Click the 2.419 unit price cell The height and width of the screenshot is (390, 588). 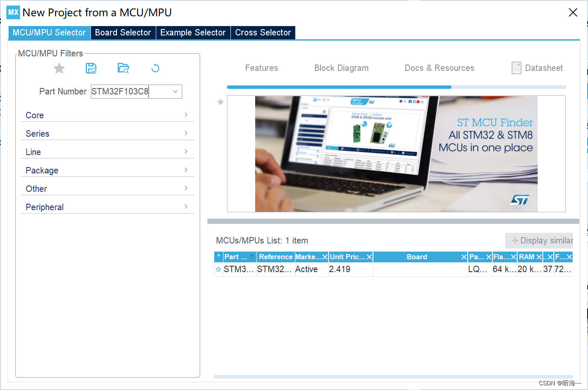pos(350,270)
